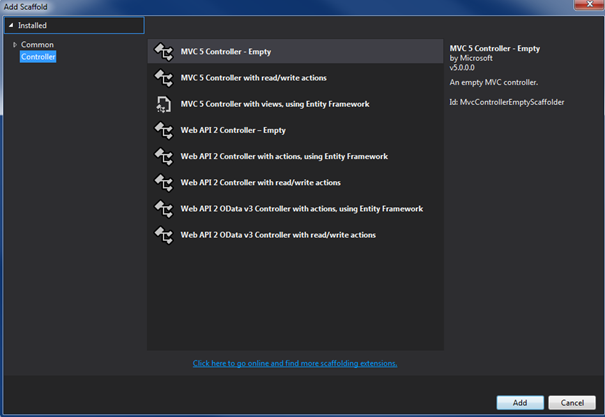Expand the Common tree node arrow
Image resolution: width=605 pixels, height=417 pixels.
tap(14, 45)
